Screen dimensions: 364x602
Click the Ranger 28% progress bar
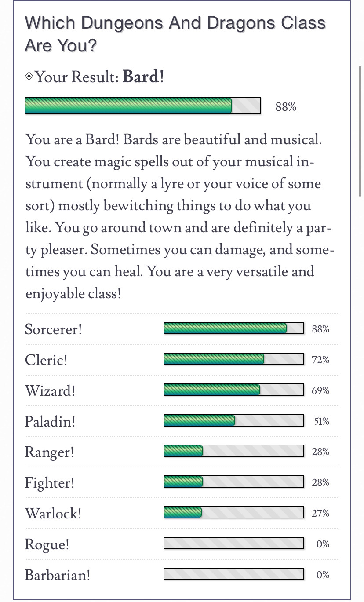(x=234, y=451)
